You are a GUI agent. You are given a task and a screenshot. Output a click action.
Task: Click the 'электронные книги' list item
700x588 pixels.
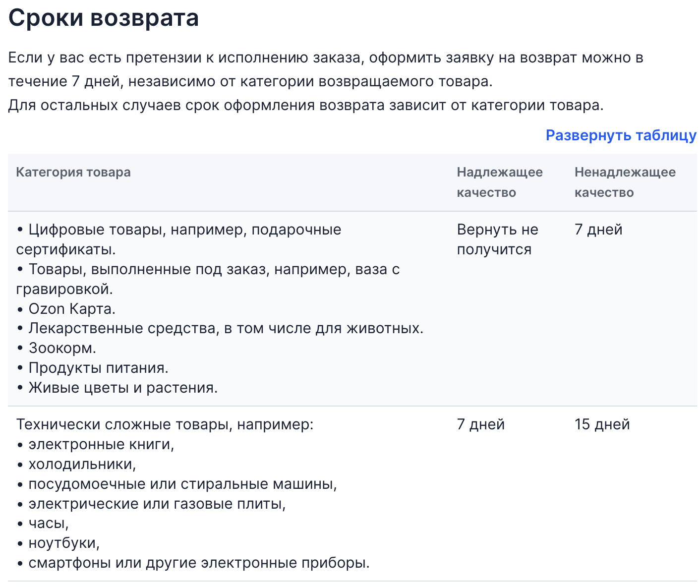96,444
